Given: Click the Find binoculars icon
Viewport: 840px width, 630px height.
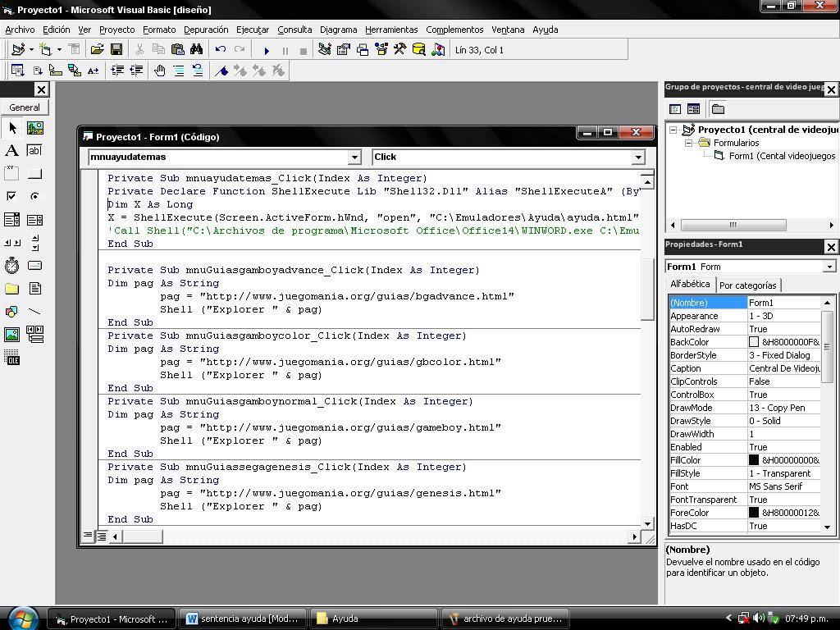Looking at the screenshot, I should [x=197, y=50].
